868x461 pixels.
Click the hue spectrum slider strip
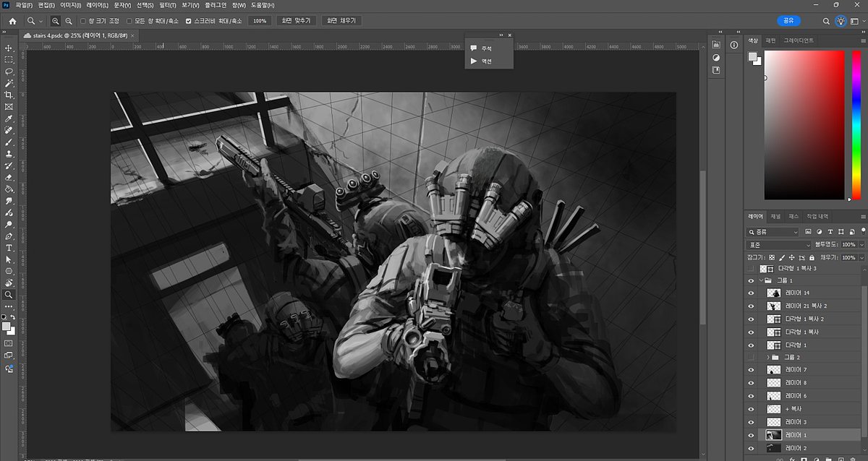tap(858, 125)
